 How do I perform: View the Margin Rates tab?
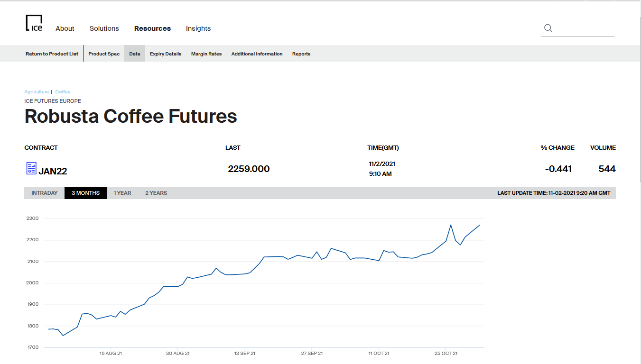[x=206, y=54]
